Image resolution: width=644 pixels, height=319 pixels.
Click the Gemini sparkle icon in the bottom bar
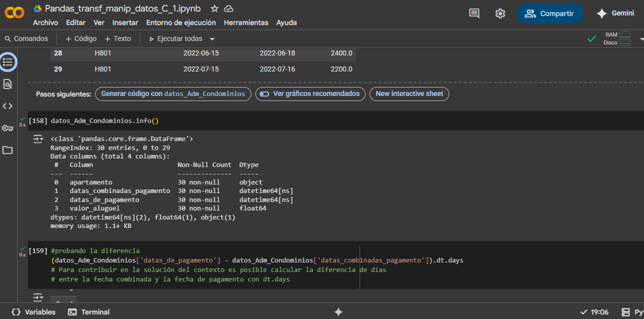coord(339,312)
